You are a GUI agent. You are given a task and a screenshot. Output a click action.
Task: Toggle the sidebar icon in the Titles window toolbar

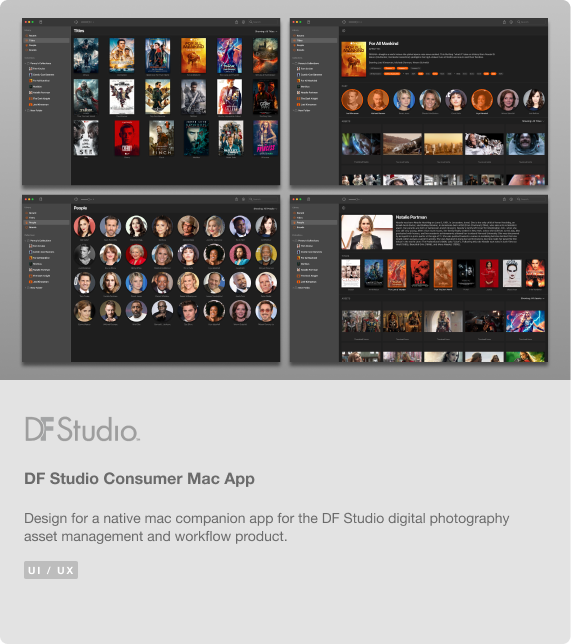(x=40, y=22)
